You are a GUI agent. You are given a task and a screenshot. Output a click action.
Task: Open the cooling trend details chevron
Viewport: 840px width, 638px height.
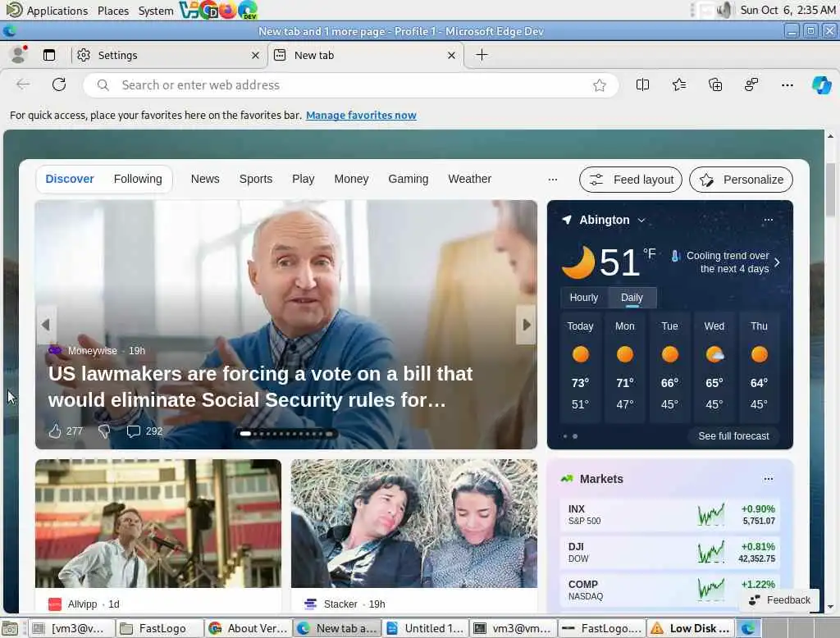pos(777,262)
